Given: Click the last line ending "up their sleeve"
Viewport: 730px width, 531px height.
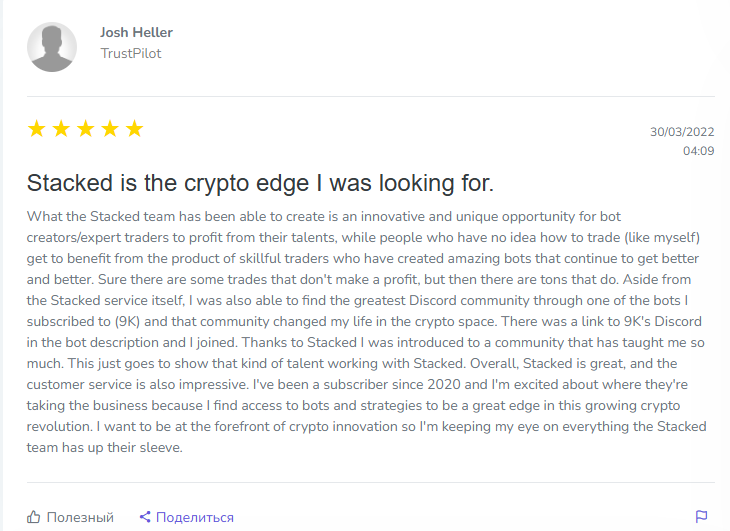Looking at the screenshot, I should pyautogui.click(x=107, y=447).
